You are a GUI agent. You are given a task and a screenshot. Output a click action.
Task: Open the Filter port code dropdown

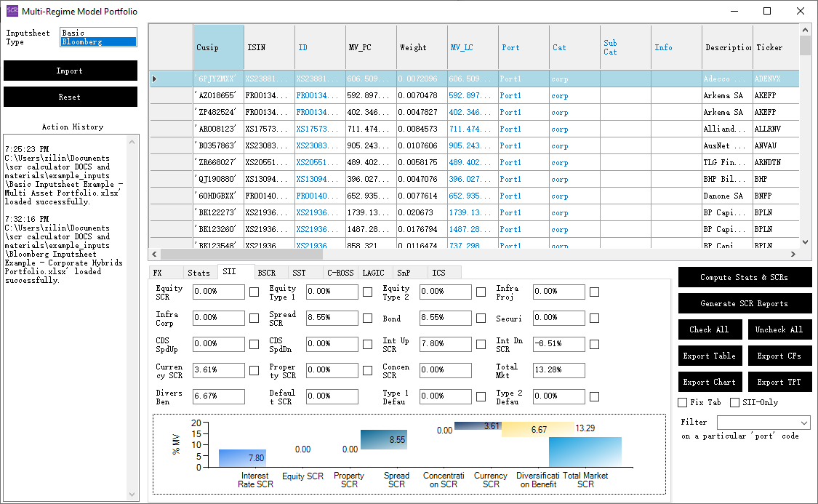pos(763,423)
